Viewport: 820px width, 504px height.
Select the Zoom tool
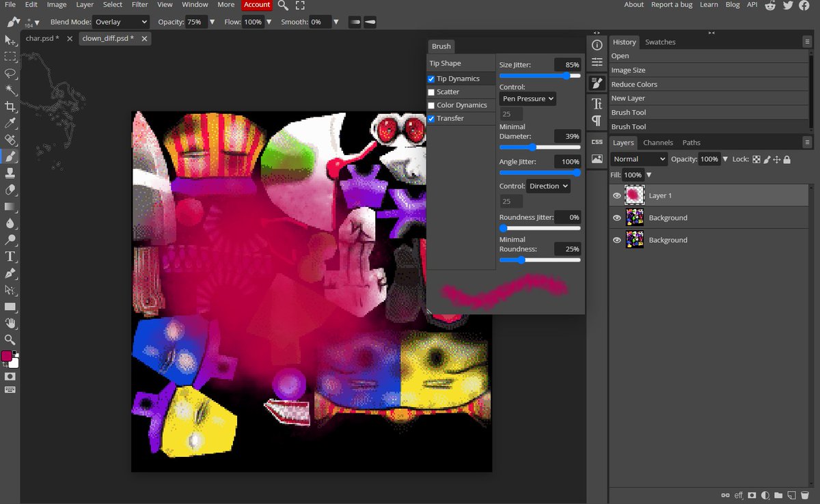10,339
